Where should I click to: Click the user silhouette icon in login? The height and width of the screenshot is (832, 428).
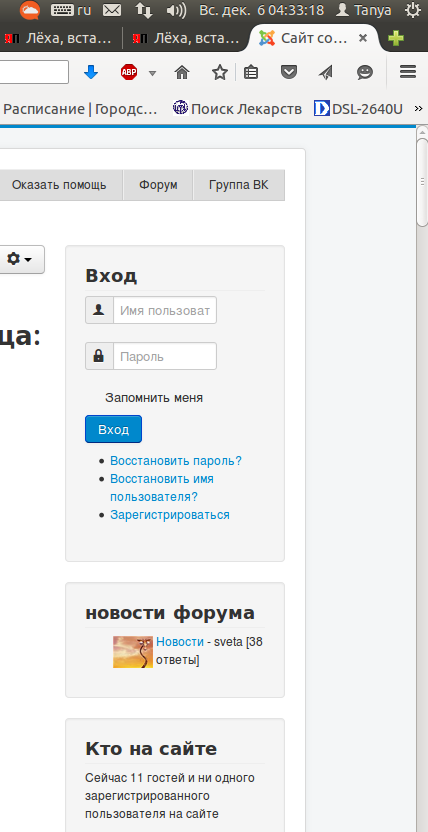coord(99,310)
